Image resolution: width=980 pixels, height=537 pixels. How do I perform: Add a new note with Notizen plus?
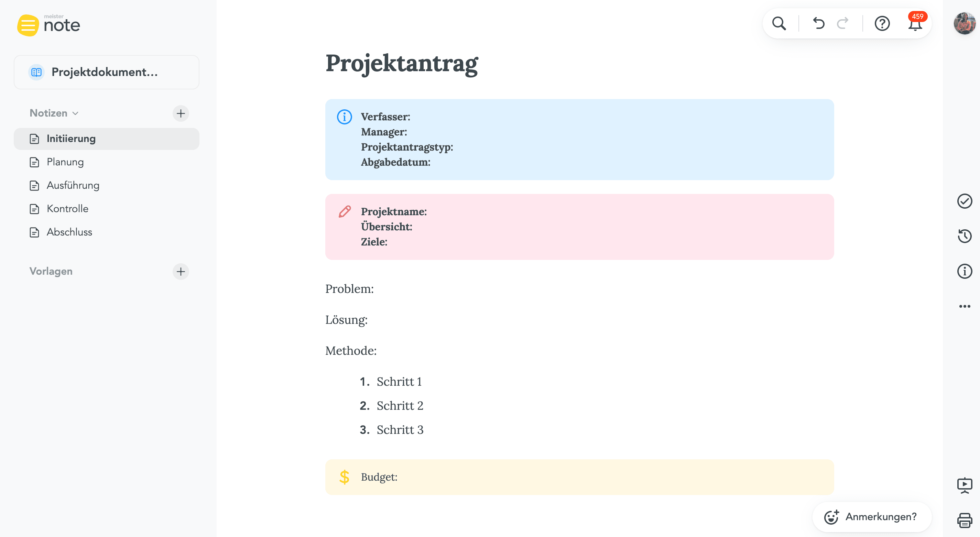pos(181,113)
